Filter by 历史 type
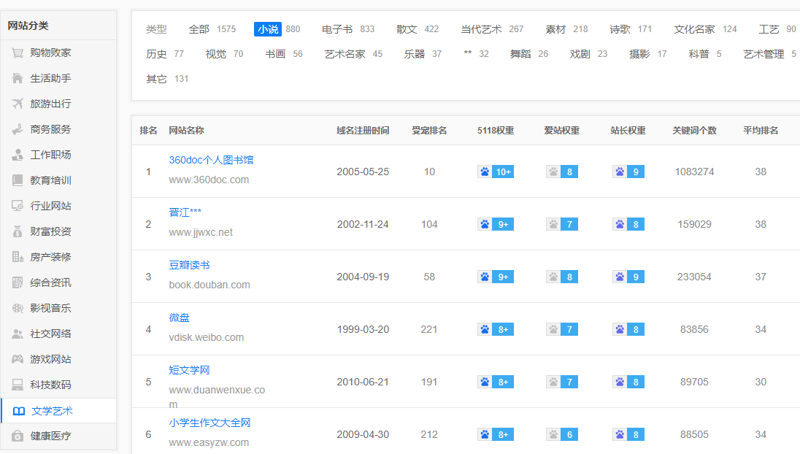800x454 pixels. point(156,54)
